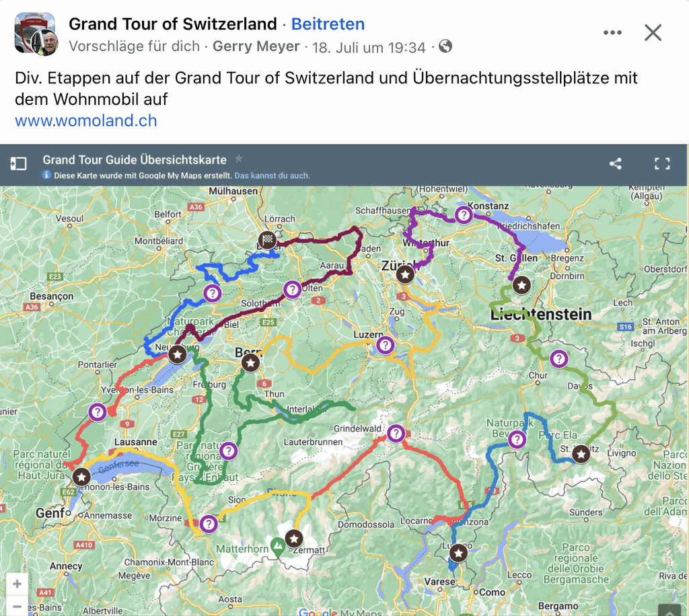Select the green Matterhorn mountain icon
This screenshot has height=616, width=689.
(x=277, y=547)
